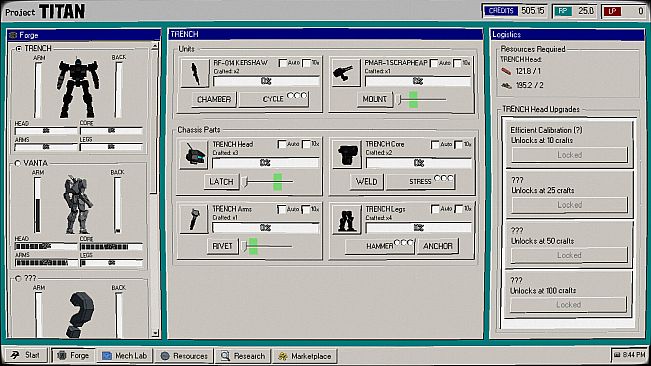Click the CREDITS counter in top bar
Image resolution: width=651 pixels, height=366 pixels.
click(514, 11)
